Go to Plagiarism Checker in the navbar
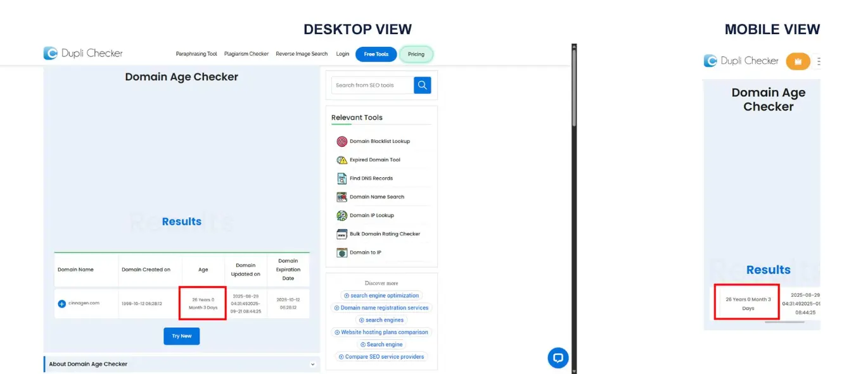 pos(246,54)
